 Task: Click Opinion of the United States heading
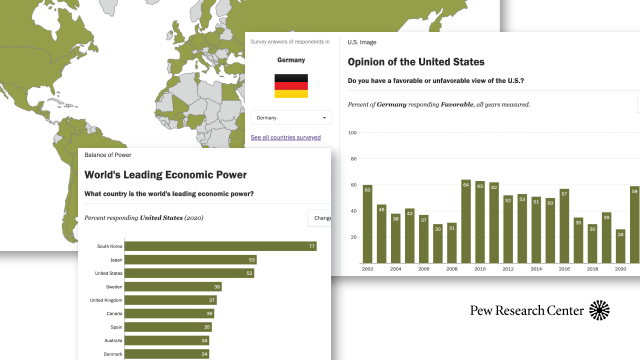pos(416,62)
